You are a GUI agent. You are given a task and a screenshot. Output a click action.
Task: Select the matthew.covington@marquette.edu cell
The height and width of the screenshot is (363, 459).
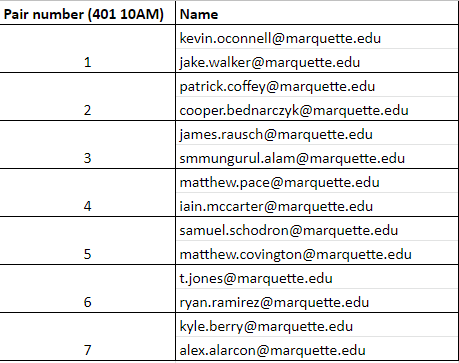317,253
